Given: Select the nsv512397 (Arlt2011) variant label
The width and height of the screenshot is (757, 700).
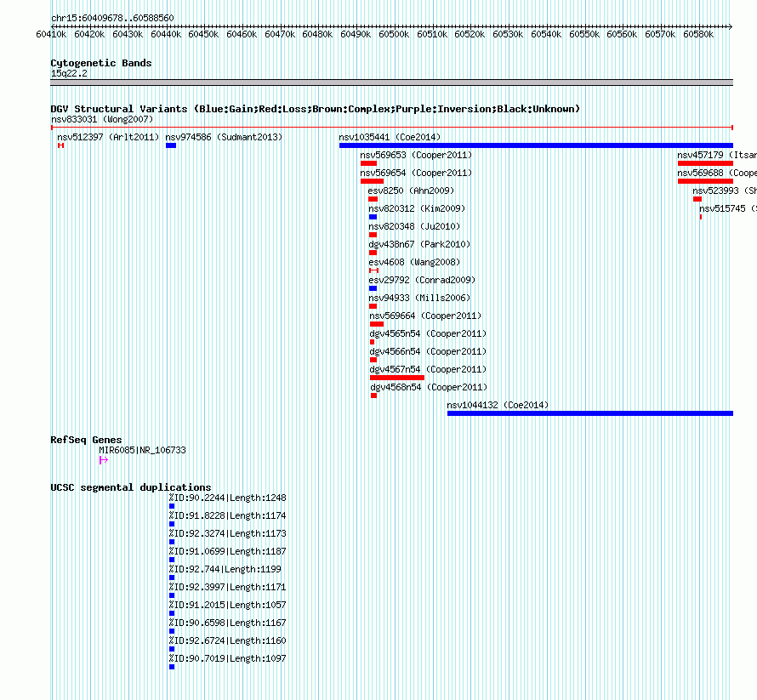Looking at the screenshot, I should click(x=108, y=137).
